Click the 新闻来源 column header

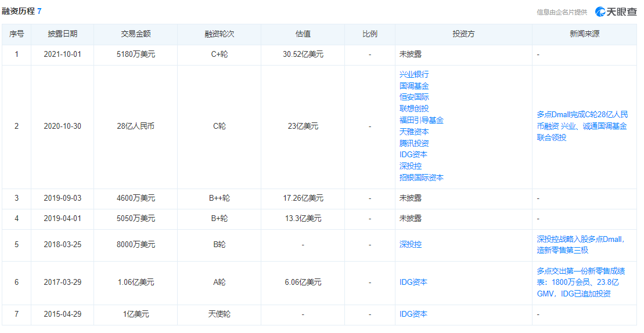coord(584,34)
